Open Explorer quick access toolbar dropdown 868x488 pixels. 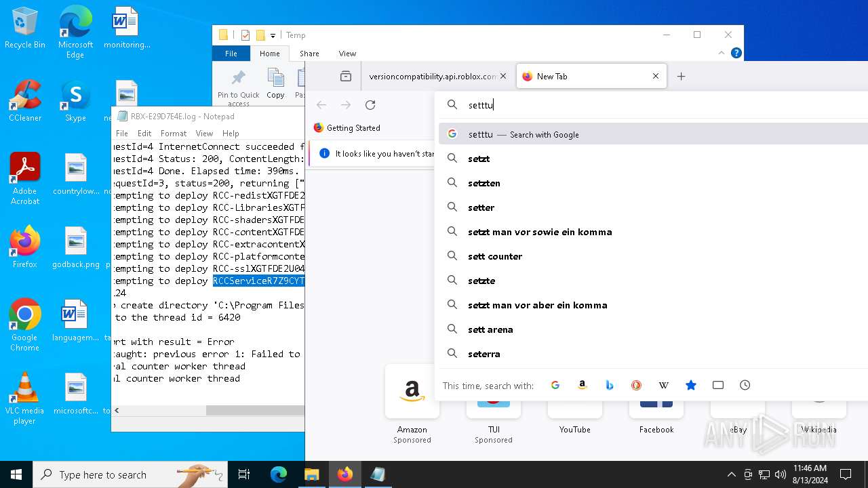pyautogui.click(x=273, y=35)
